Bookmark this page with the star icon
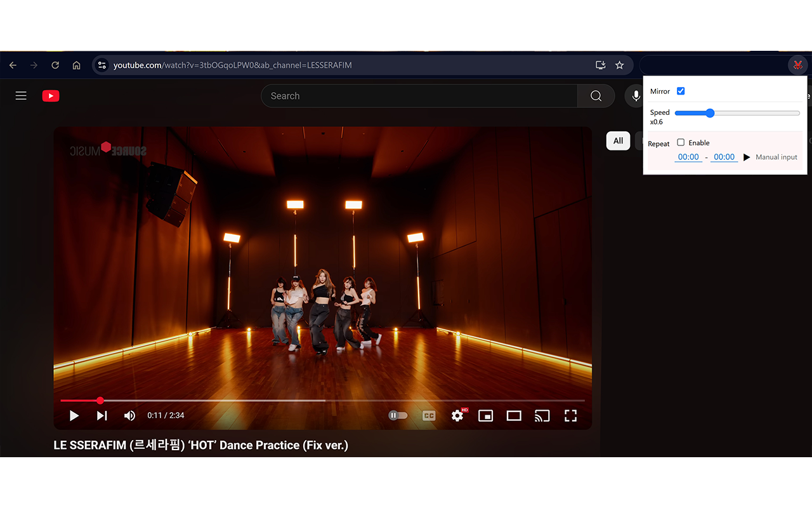This screenshot has width=812, height=508. point(620,65)
